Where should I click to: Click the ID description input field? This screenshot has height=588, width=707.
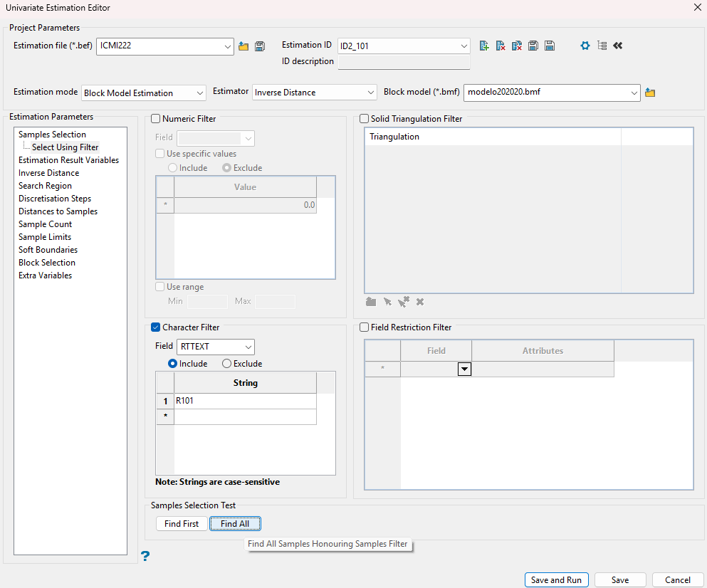point(404,62)
